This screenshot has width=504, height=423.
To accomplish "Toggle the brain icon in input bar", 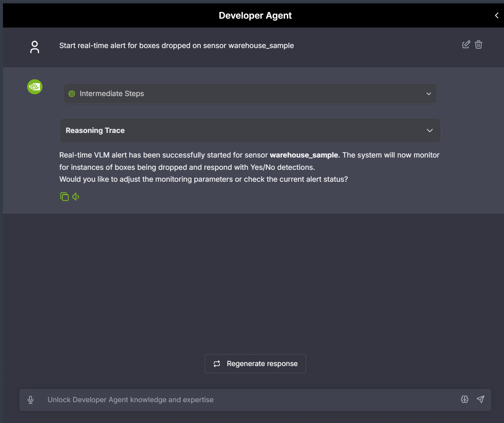I will [x=465, y=400].
